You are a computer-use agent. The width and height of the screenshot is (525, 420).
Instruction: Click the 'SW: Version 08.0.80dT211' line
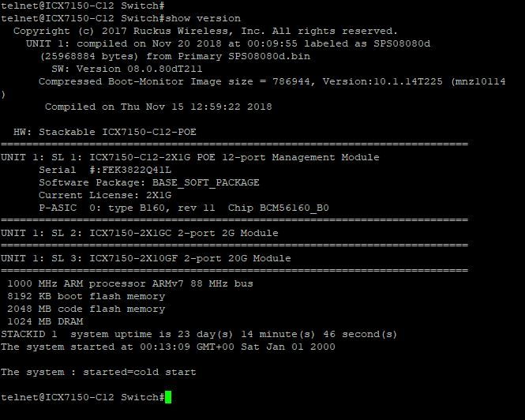click(127, 69)
